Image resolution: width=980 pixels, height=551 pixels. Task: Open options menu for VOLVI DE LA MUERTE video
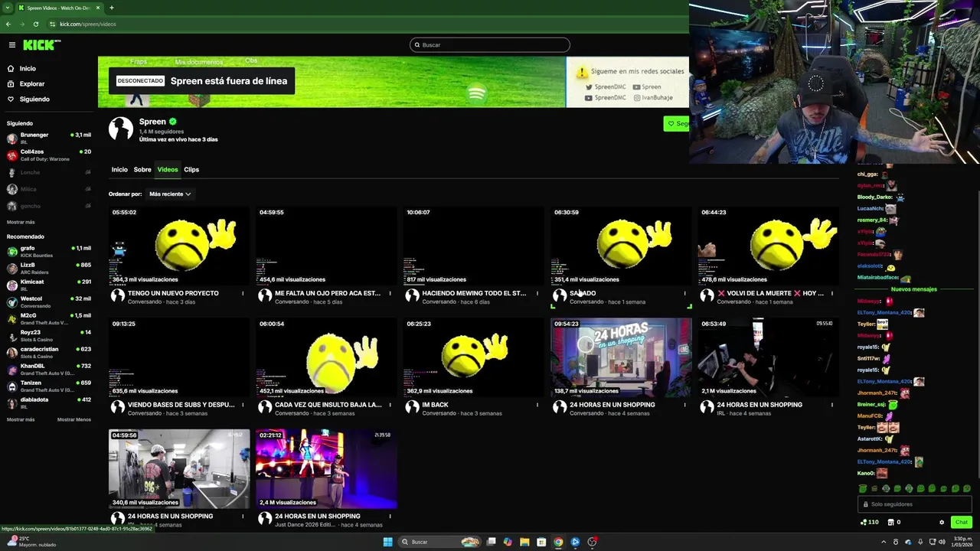832,293
